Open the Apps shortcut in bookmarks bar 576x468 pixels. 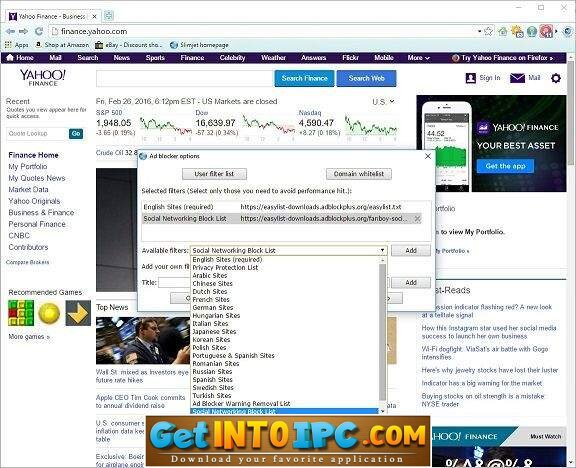click(x=17, y=45)
